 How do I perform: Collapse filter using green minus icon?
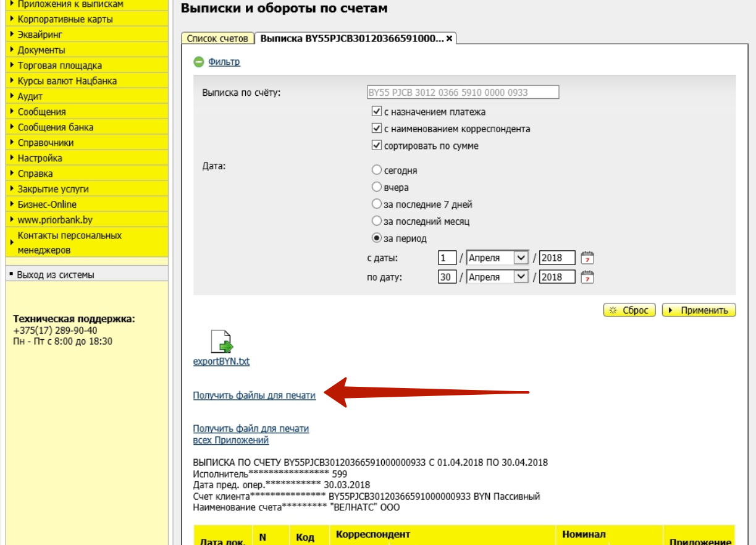click(199, 62)
